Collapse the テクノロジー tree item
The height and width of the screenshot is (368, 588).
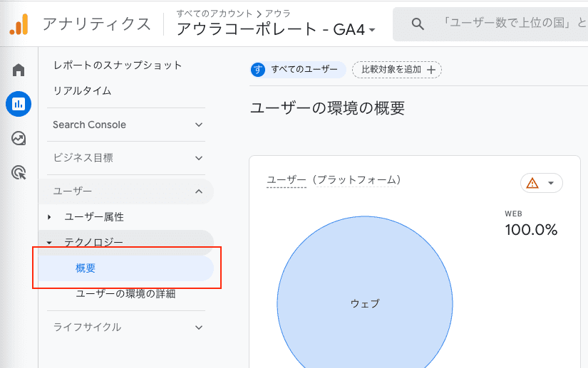49,243
